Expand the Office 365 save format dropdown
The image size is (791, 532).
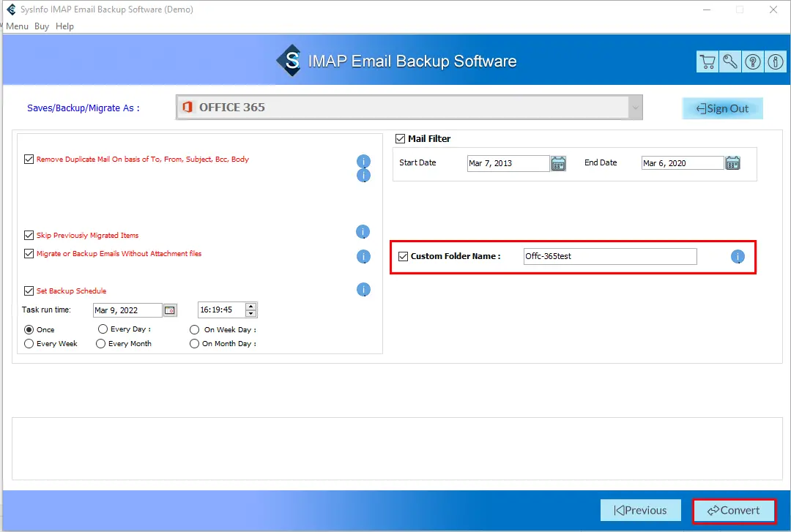pos(635,108)
